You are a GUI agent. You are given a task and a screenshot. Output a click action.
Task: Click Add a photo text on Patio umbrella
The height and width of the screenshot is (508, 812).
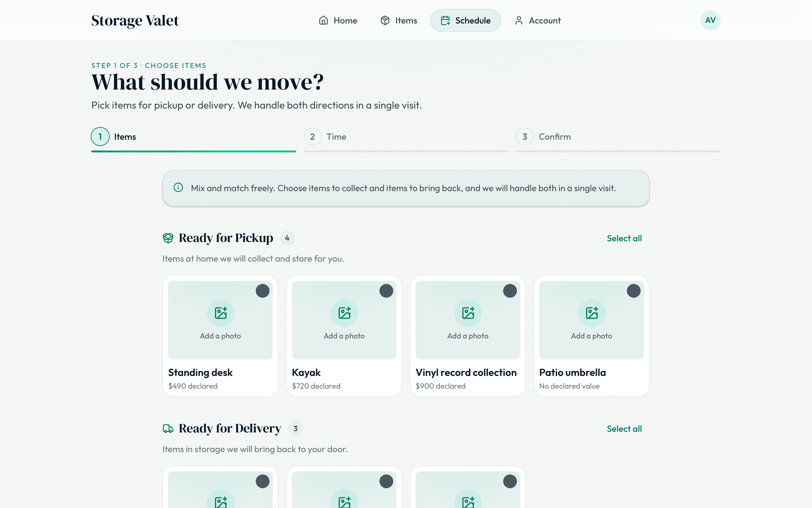pos(592,336)
